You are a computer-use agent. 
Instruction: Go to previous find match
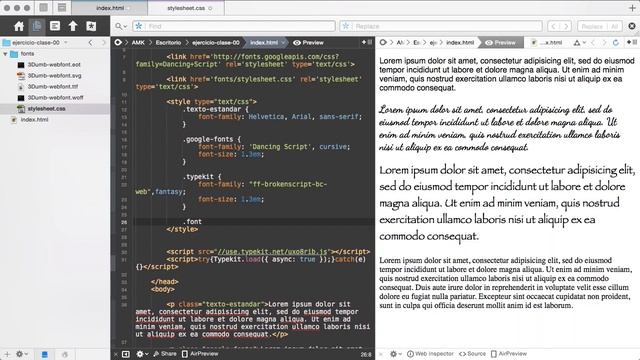(x=553, y=26)
